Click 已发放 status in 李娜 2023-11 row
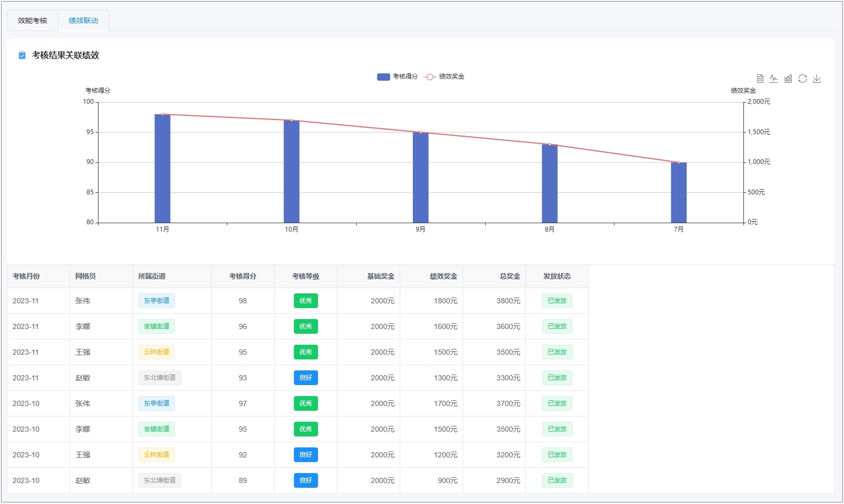This screenshot has width=844, height=504. pos(557,326)
